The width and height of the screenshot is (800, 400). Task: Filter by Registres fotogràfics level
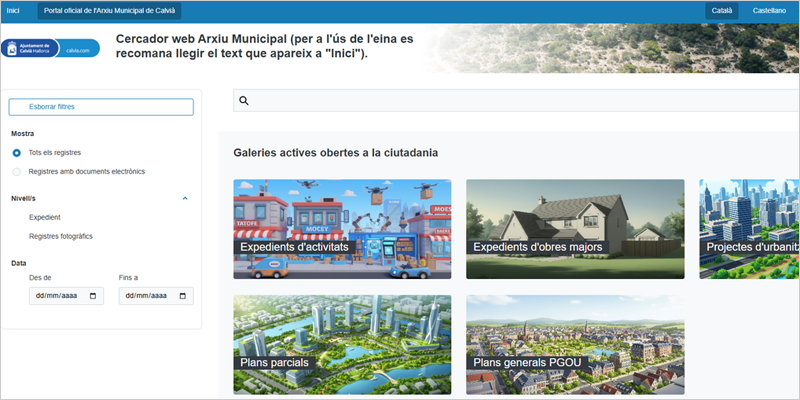61,237
